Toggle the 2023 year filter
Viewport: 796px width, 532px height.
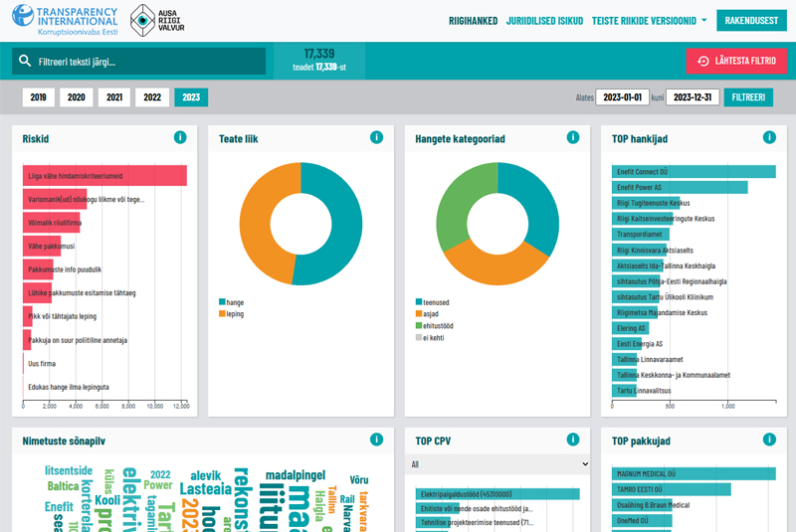point(191,97)
